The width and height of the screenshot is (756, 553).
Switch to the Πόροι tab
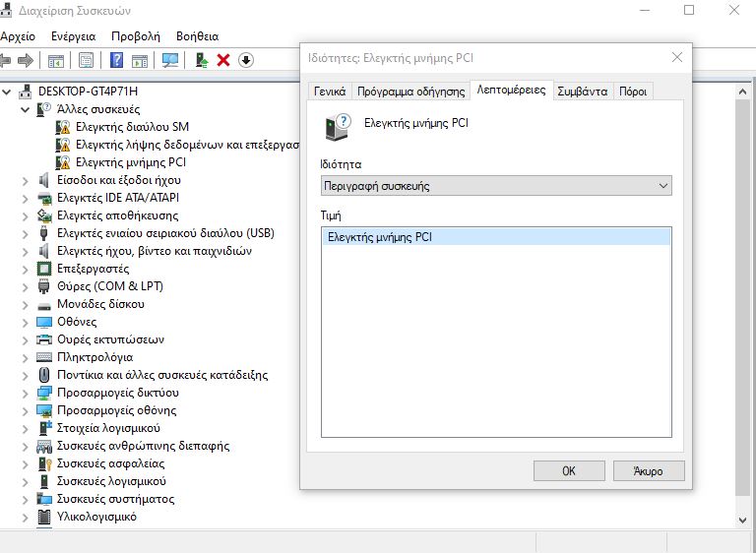633,92
